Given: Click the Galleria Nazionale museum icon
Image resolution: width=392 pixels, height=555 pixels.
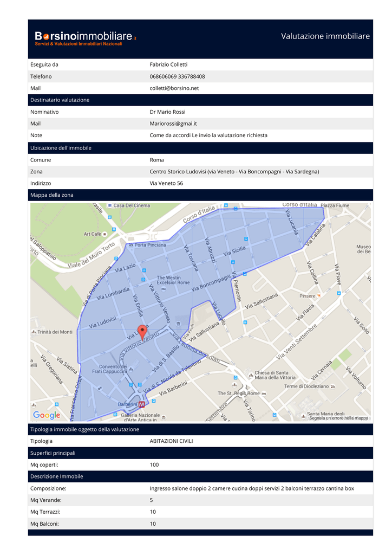Looking at the screenshot, I should [x=164, y=418].
